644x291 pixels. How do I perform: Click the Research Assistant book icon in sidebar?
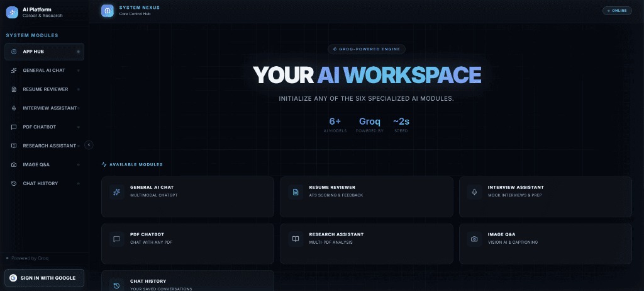coord(14,145)
